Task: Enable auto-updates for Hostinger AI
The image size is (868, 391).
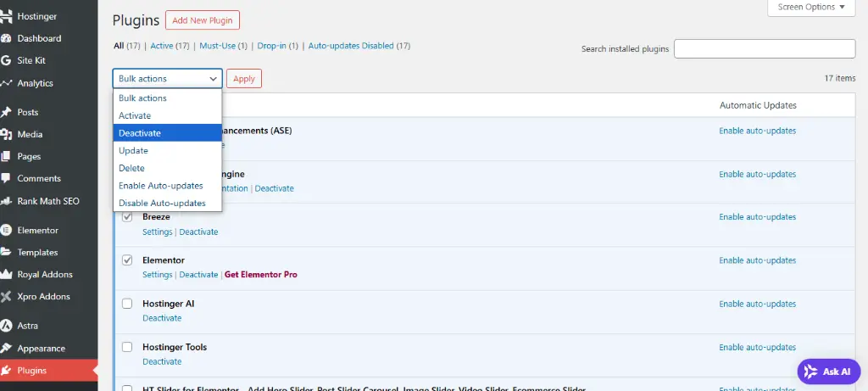Action: [757, 304]
